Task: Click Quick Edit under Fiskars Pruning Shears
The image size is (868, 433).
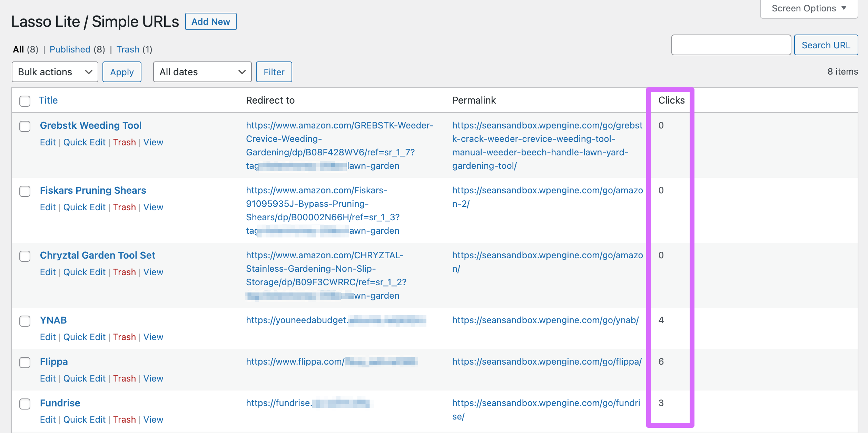Action: point(85,207)
